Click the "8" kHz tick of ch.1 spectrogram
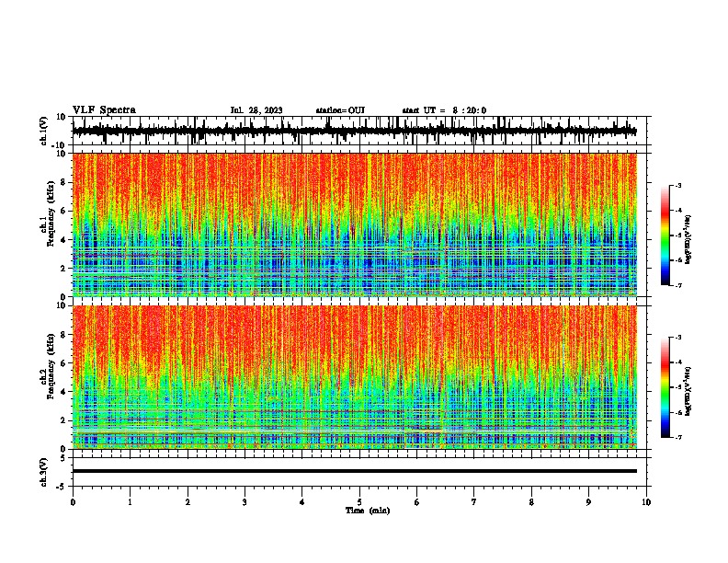Viewport: 728px width, 563px height. click(x=63, y=182)
